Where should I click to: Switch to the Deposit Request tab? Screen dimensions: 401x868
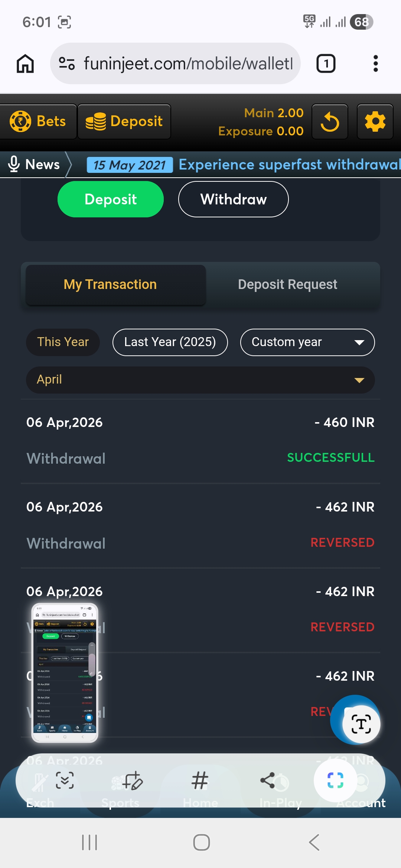click(x=287, y=285)
